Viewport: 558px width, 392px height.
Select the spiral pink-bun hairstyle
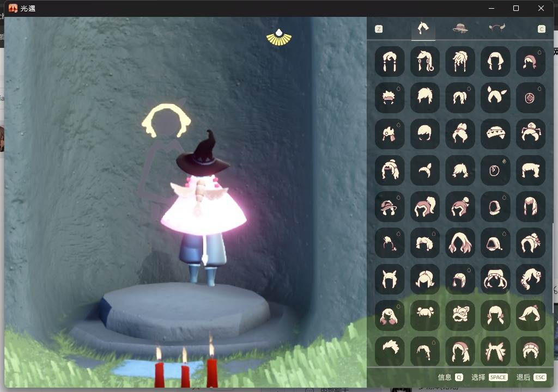point(390,315)
